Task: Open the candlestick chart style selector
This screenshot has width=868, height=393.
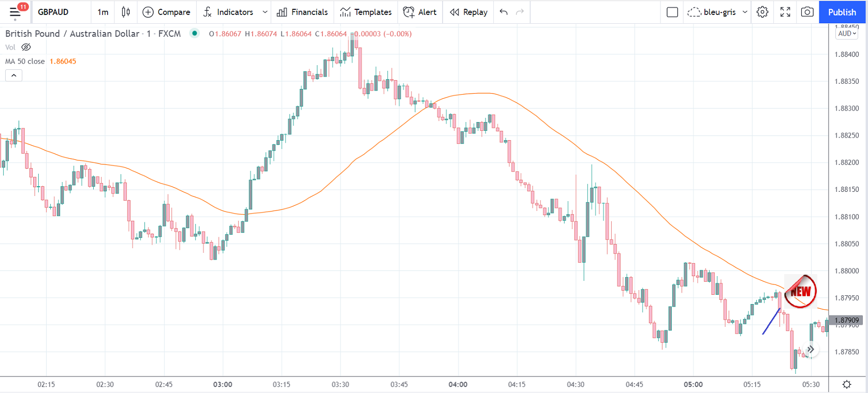Action: click(126, 12)
